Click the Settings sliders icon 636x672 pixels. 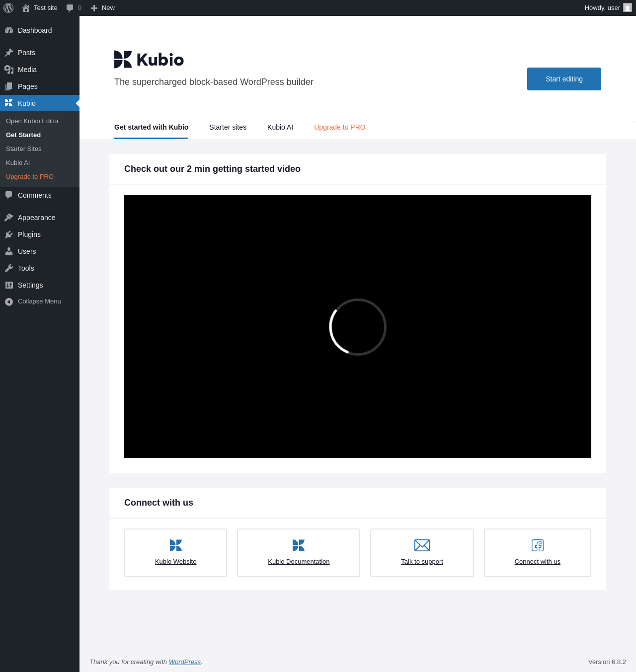tap(9, 285)
